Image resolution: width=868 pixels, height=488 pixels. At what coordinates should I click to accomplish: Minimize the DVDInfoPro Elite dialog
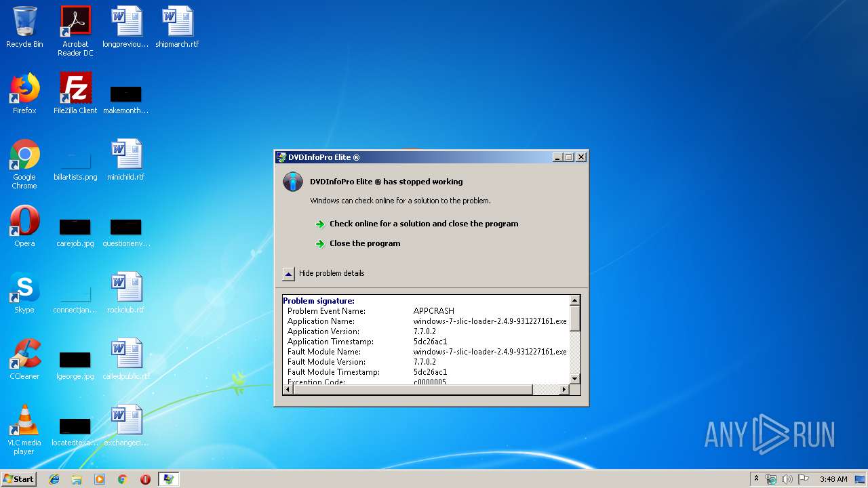[x=557, y=157]
